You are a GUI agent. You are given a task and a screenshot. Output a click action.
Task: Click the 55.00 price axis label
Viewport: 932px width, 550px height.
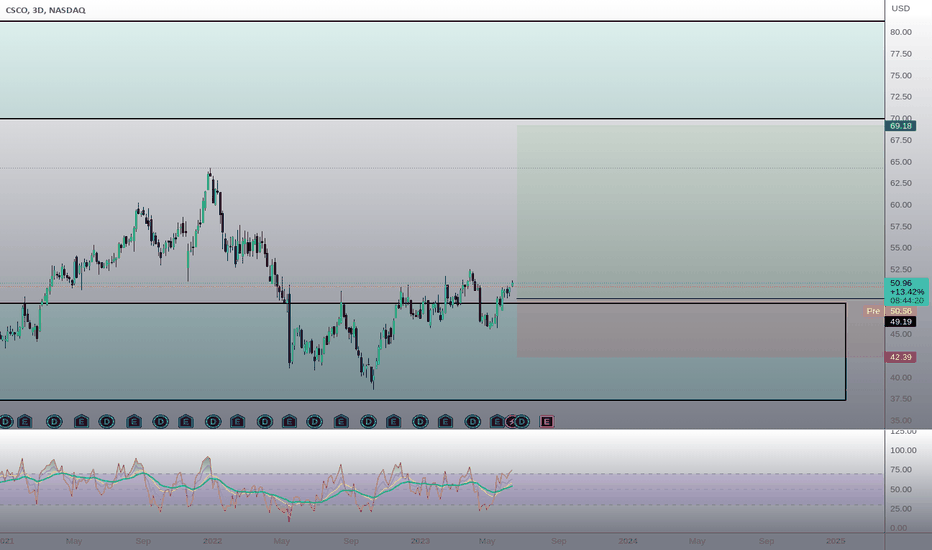[900, 248]
